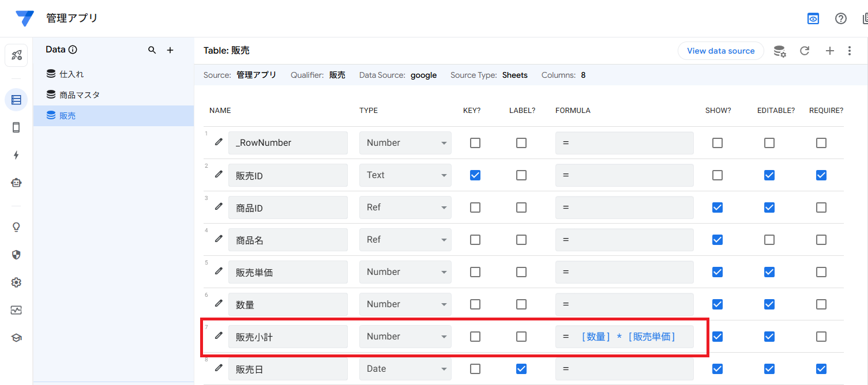The height and width of the screenshot is (385, 868).
Task: Click the 販売小計 formula field
Action: click(624, 337)
